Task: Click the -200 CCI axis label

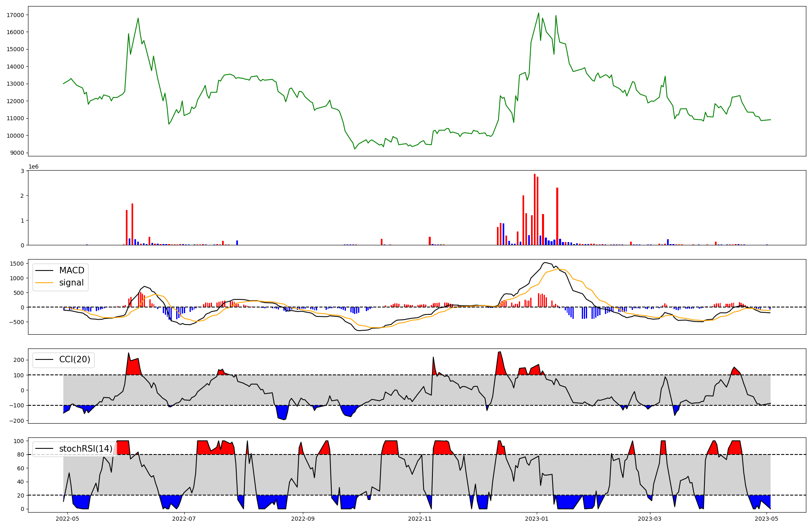Action: click(x=17, y=421)
